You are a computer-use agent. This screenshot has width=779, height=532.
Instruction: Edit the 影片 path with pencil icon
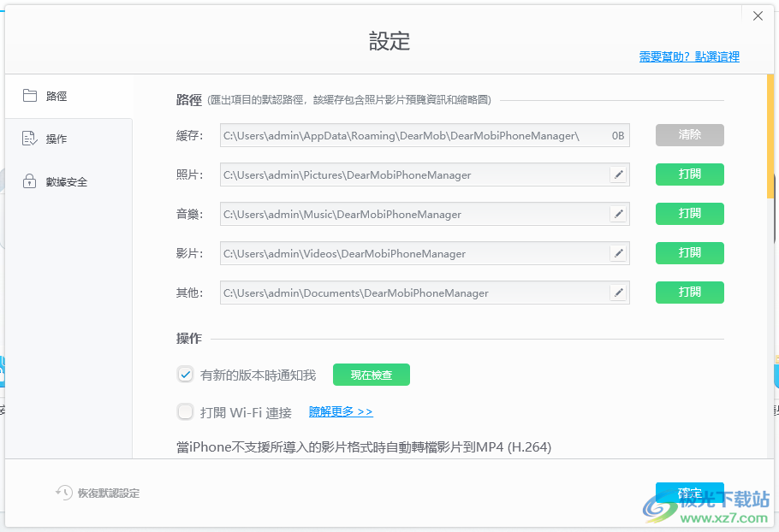(x=619, y=253)
